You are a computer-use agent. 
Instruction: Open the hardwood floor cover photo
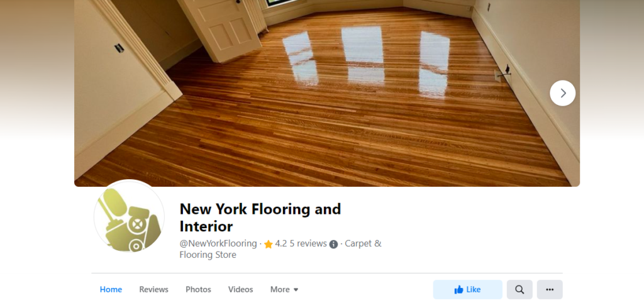(327, 93)
